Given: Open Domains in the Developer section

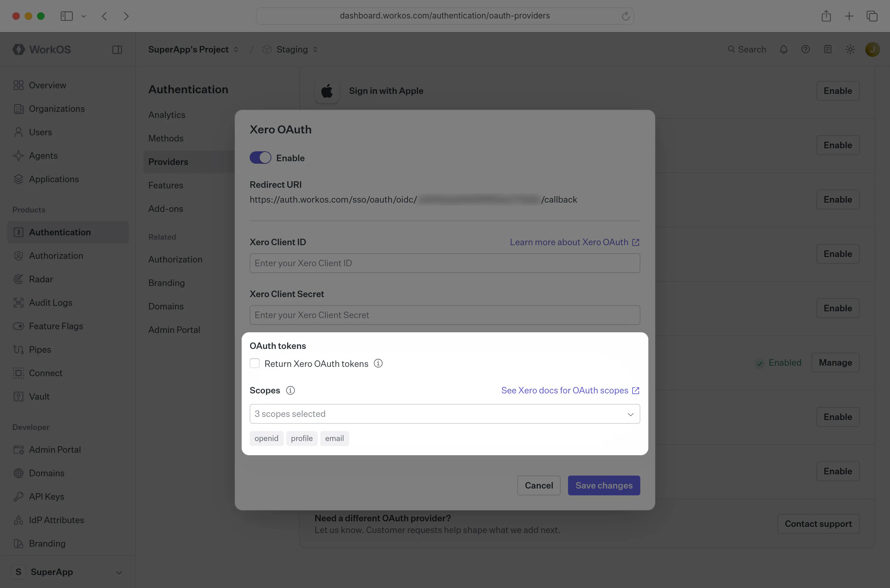Looking at the screenshot, I should pyautogui.click(x=68, y=473).
